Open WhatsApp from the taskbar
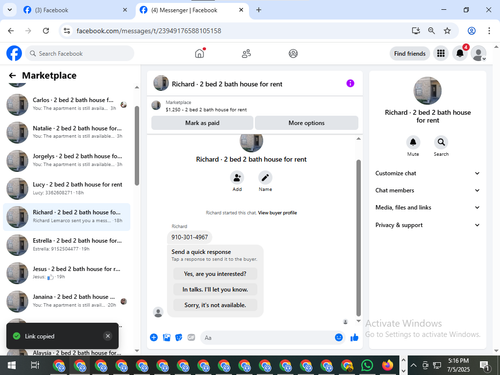This screenshot has width=500, height=375. click(x=367, y=366)
